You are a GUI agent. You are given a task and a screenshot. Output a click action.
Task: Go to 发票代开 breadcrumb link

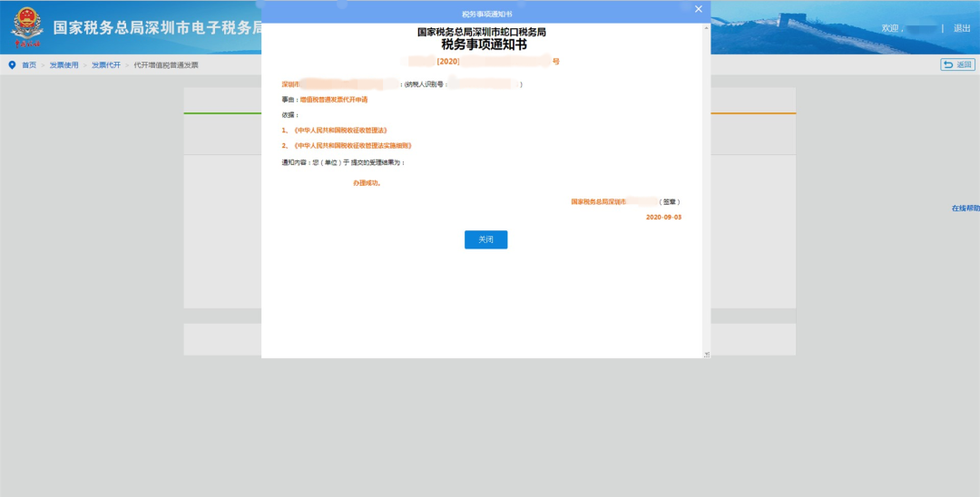click(x=106, y=65)
